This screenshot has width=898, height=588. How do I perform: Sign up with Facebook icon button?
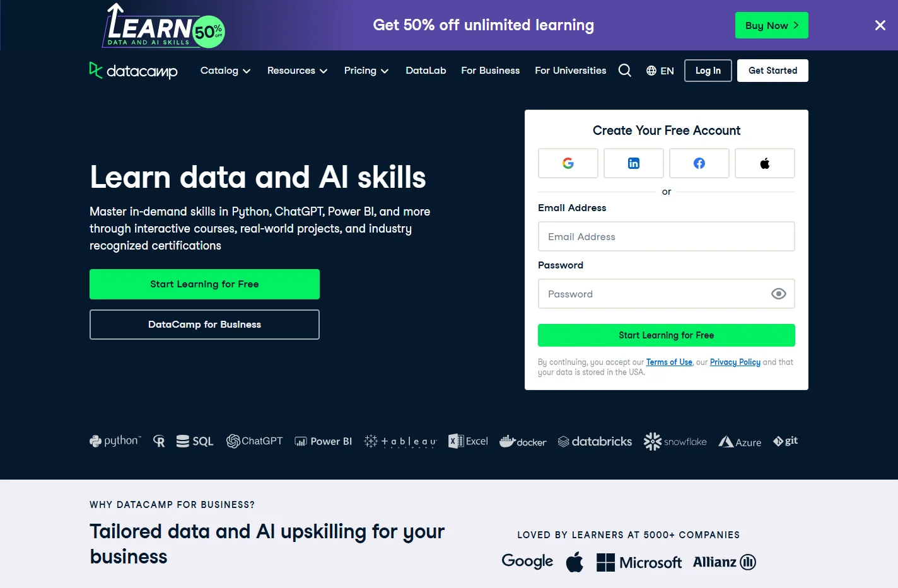(699, 163)
